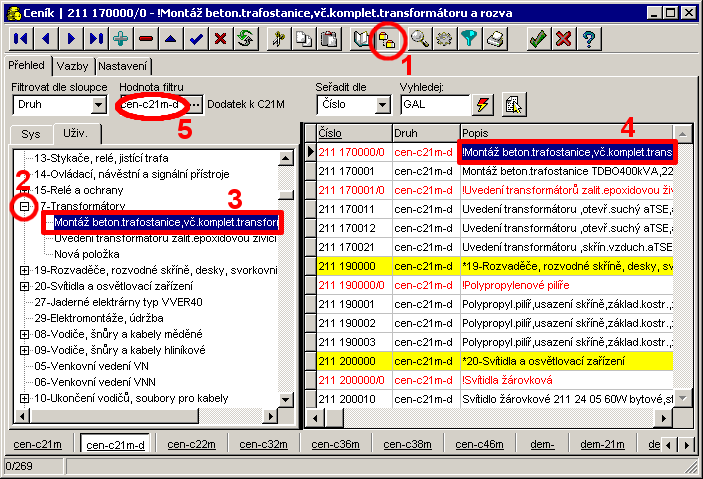The height and width of the screenshot is (479, 703).
Task: Open the 'Seřadit dle' dropdown
Action: (384, 105)
